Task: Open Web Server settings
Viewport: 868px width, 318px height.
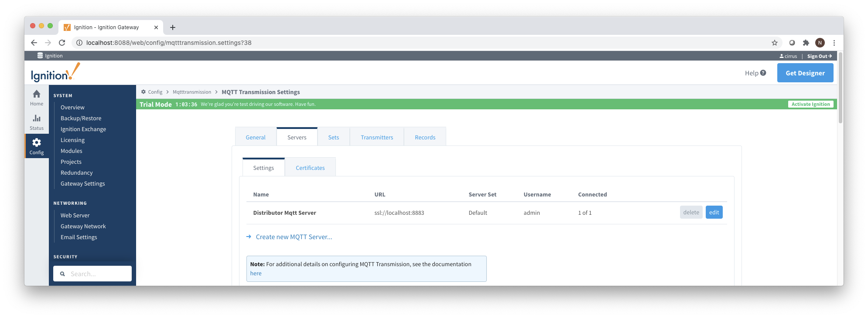Action: point(75,215)
